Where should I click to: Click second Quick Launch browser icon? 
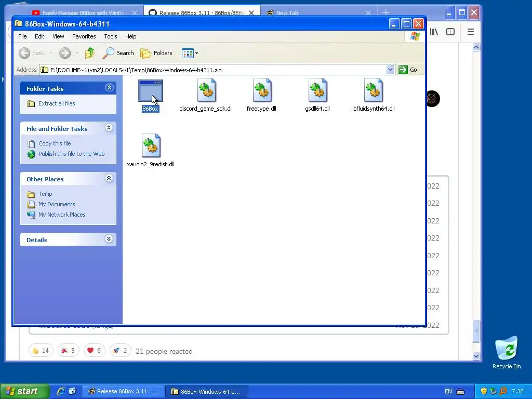tap(72, 391)
